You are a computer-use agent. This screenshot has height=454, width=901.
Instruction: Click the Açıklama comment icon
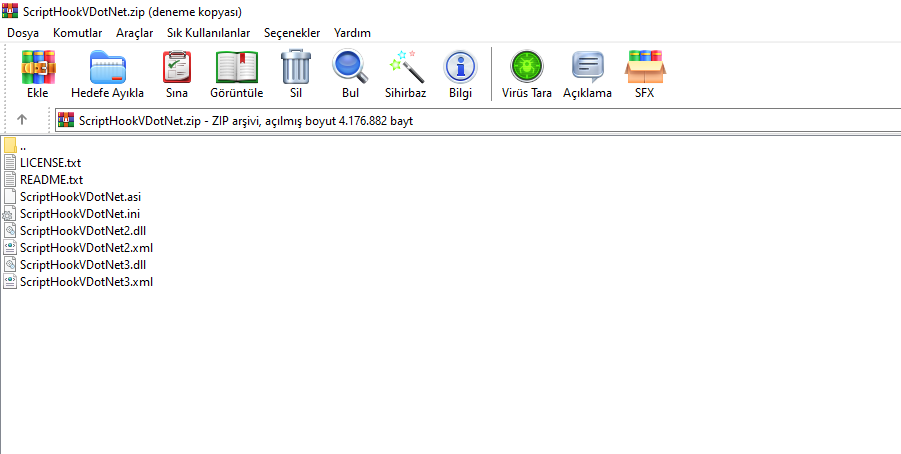pyautogui.click(x=587, y=67)
